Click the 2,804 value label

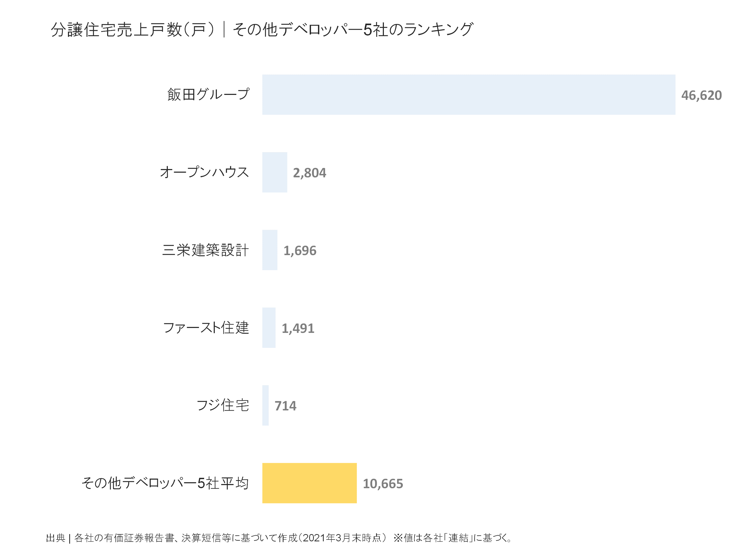tap(309, 173)
